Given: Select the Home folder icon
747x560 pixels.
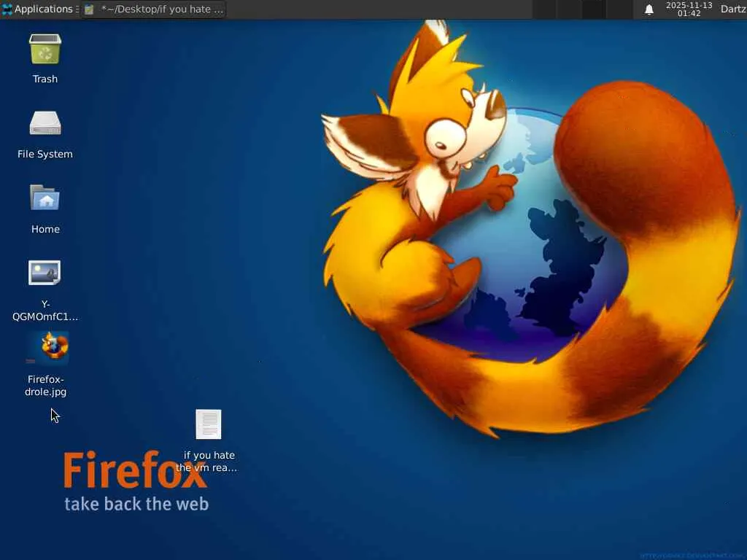Looking at the screenshot, I should [x=44, y=198].
